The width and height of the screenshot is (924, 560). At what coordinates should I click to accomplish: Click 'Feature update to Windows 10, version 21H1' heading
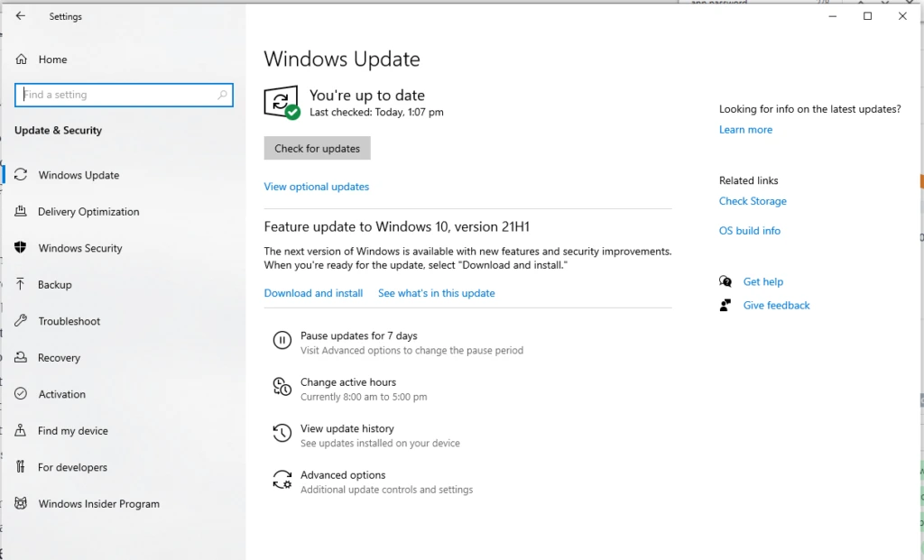coord(397,226)
